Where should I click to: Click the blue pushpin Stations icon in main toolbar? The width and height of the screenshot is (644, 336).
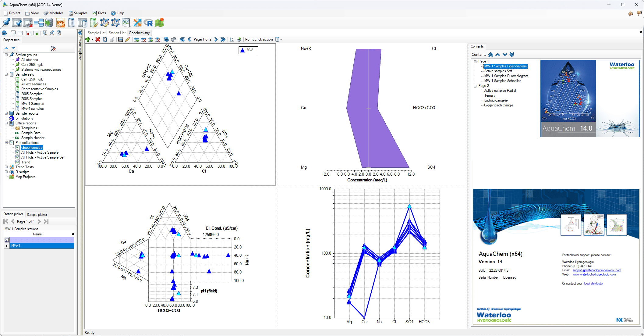click(x=6, y=23)
